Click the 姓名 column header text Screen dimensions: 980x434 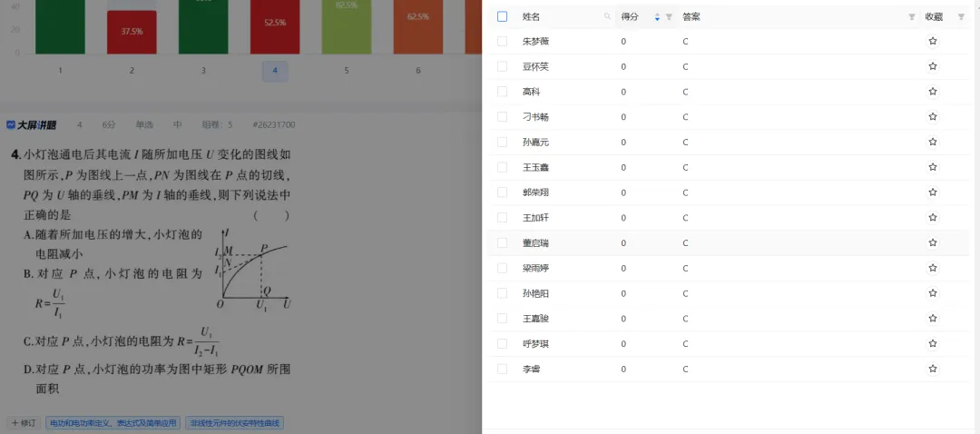tap(531, 17)
